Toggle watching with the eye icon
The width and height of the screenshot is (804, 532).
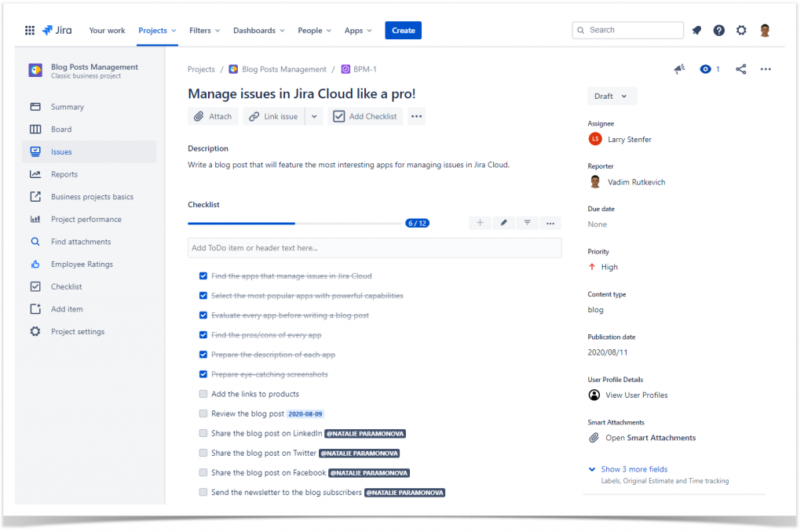(x=706, y=69)
